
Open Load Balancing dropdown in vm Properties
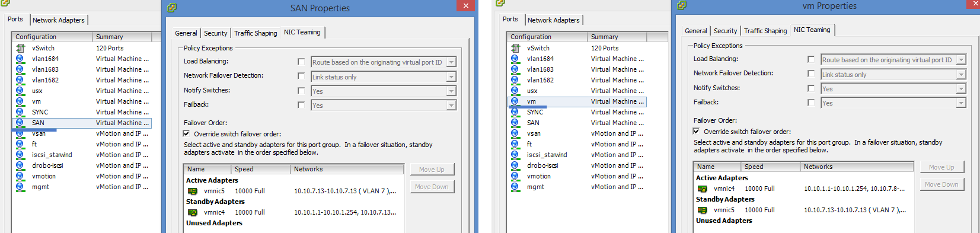(x=961, y=60)
